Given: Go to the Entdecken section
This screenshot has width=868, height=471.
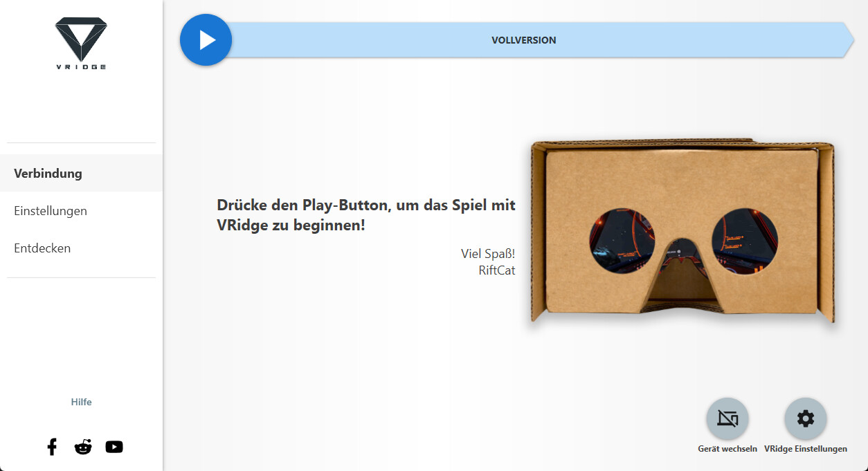Looking at the screenshot, I should click(81, 248).
